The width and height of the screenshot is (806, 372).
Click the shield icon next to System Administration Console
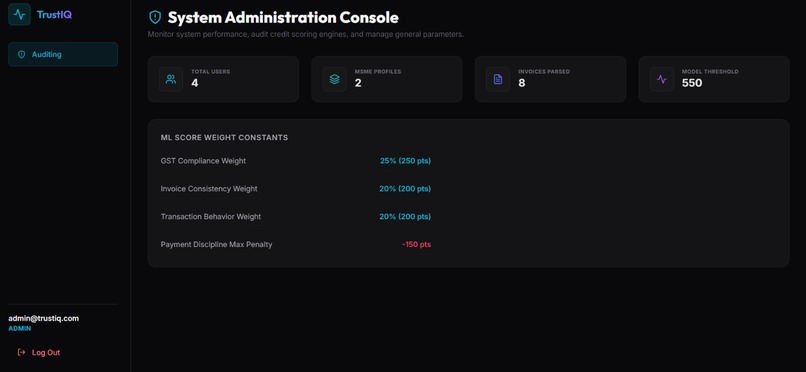[155, 17]
